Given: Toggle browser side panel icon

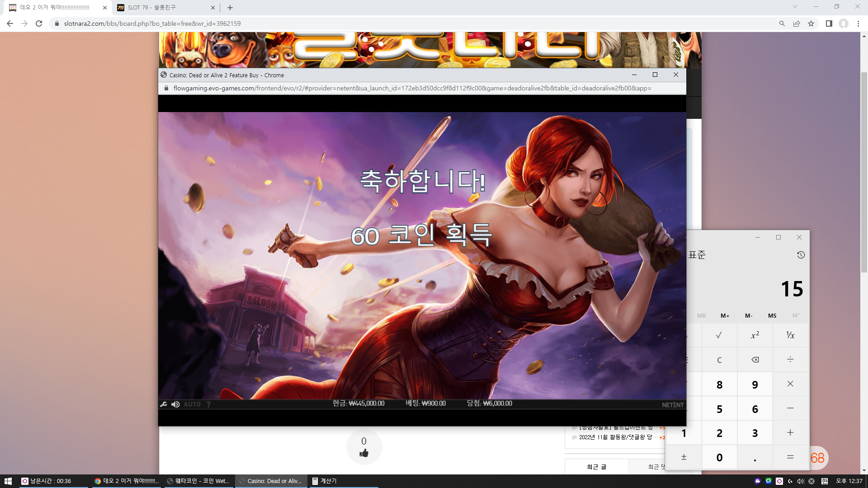Looking at the screenshot, I should coord(829,23).
